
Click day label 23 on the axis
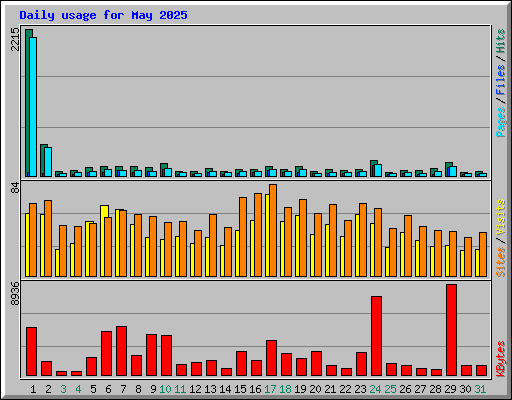click(360, 389)
